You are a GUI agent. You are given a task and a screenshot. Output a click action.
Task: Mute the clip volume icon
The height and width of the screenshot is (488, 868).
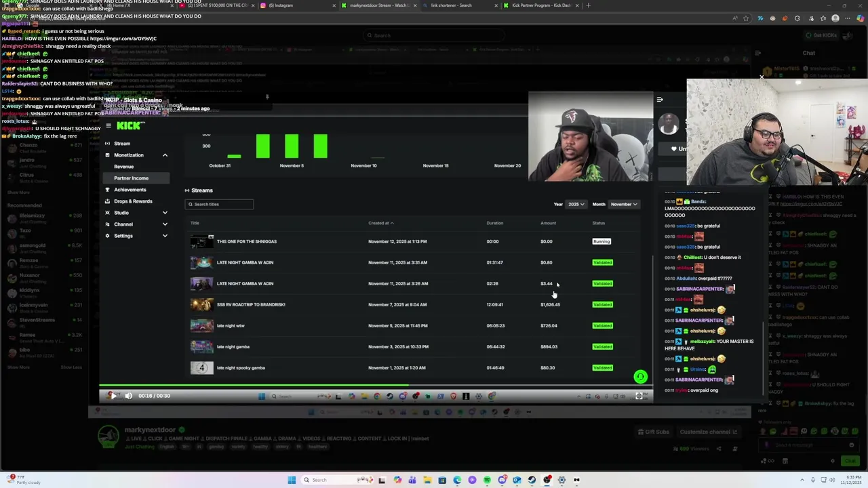tap(128, 396)
